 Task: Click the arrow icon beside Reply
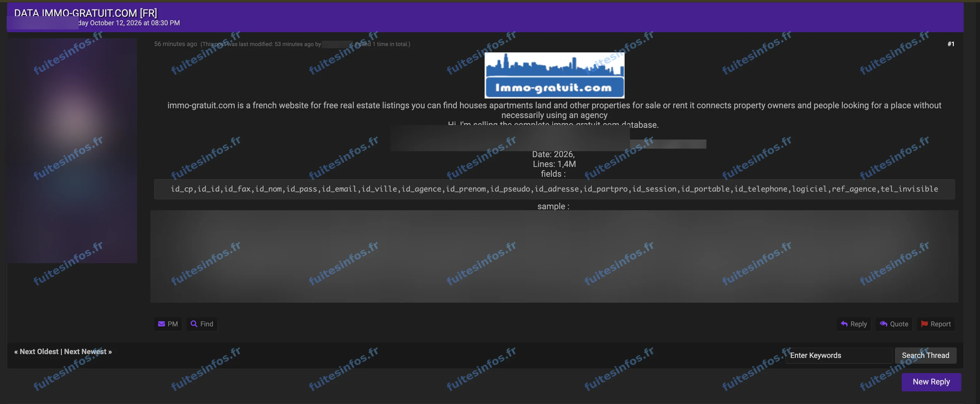pos(844,324)
